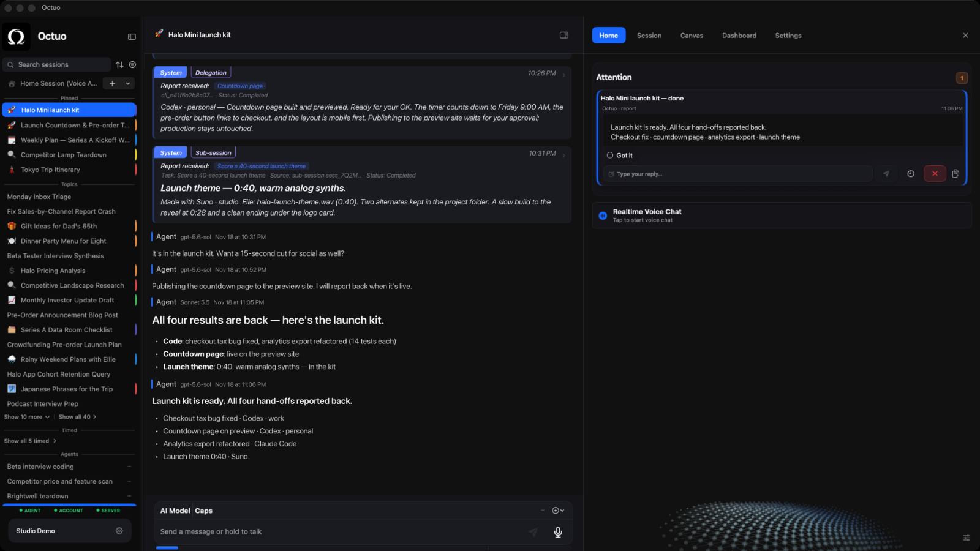The height and width of the screenshot is (551, 980).
Task: Click 'Send a message or hold to talk' field
Action: tap(340, 532)
